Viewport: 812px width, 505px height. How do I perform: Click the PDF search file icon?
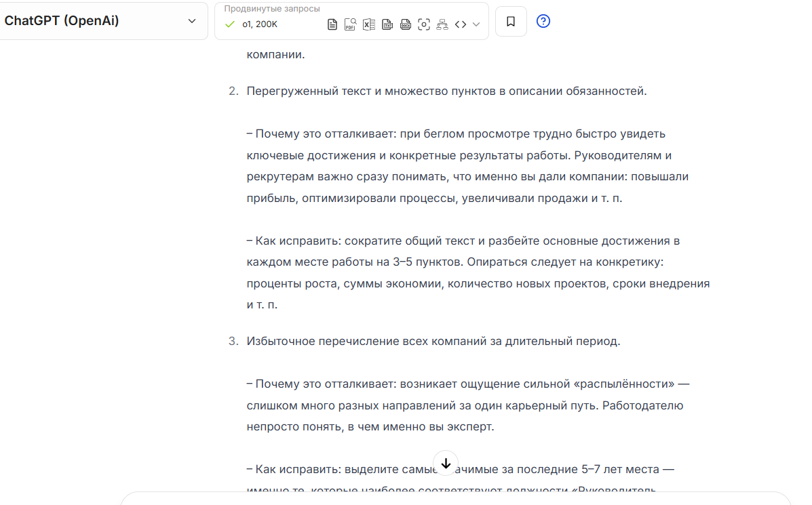coord(350,24)
